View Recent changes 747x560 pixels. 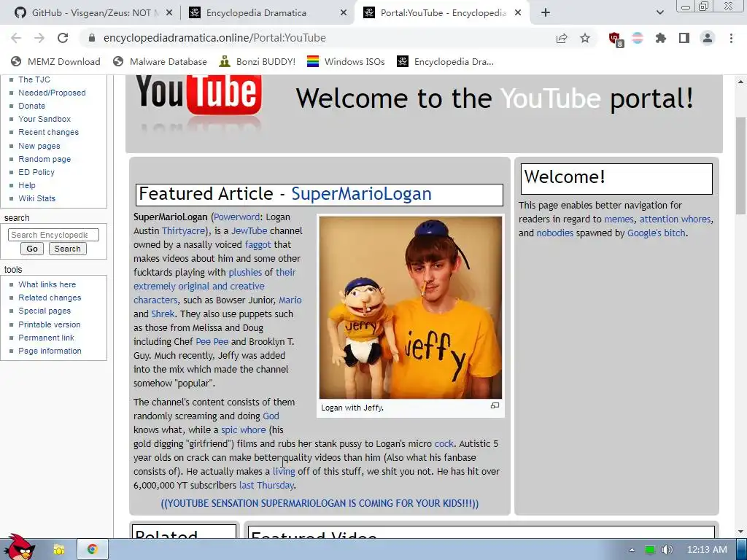[x=48, y=133]
